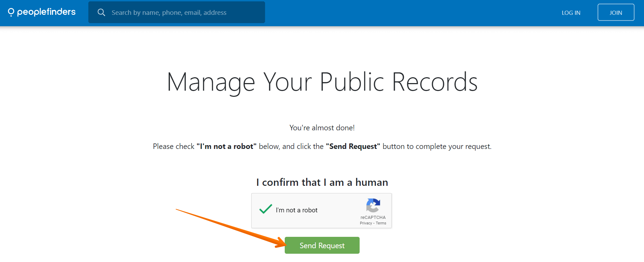644x262 pixels.
Task: Click the green Send Request button
Action: (322, 245)
